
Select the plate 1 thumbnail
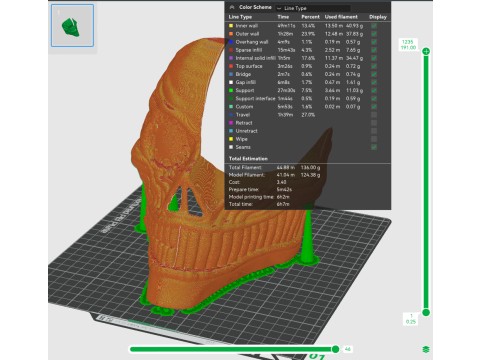72,26
